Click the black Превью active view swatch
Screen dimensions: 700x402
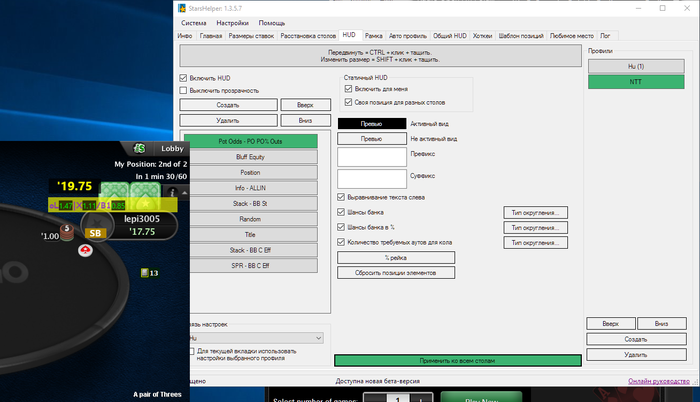tap(372, 124)
